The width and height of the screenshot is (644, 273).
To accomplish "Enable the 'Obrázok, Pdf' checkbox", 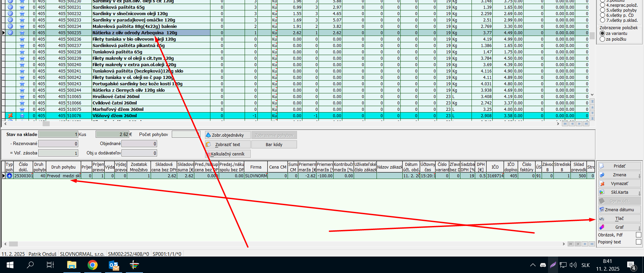I will coord(638,235).
